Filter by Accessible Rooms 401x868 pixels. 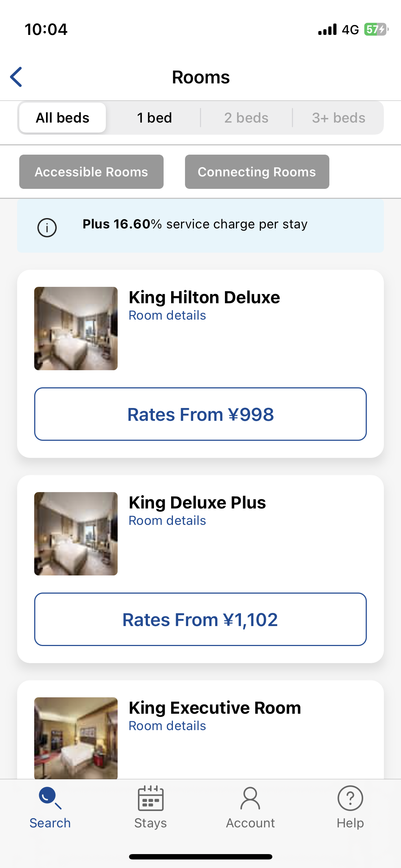tap(91, 172)
